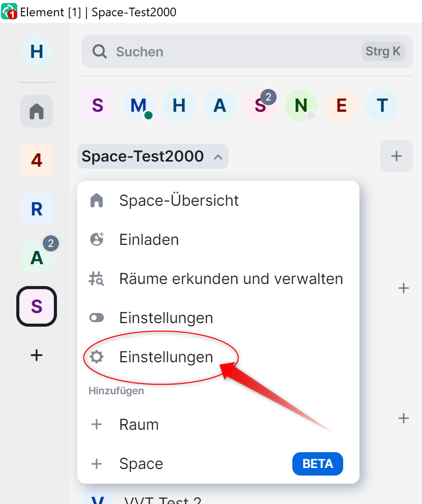The image size is (422, 504).
Task: Open user avatar H at top of sidebar
Action: (37, 51)
